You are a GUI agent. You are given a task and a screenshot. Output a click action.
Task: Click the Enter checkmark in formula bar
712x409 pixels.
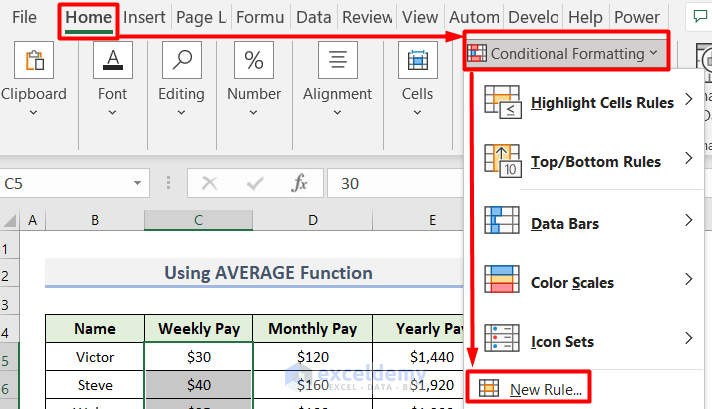255,183
